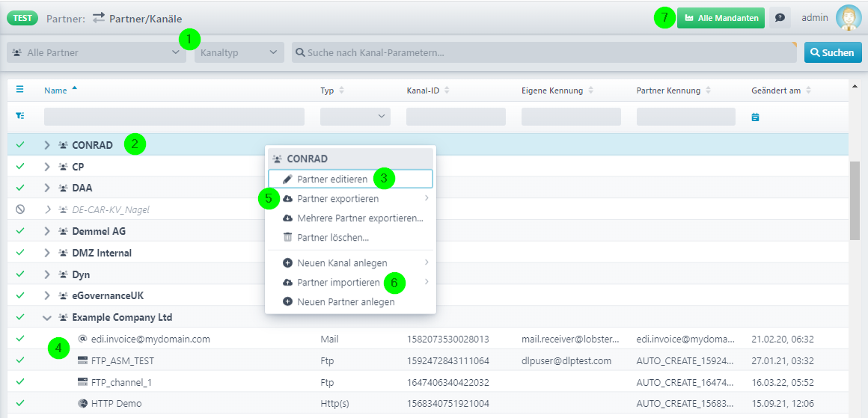Click the mail icon of edi.invoice@mydomain.com
Image resolution: width=868 pixels, height=418 pixels.
click(x=83, y=339)
